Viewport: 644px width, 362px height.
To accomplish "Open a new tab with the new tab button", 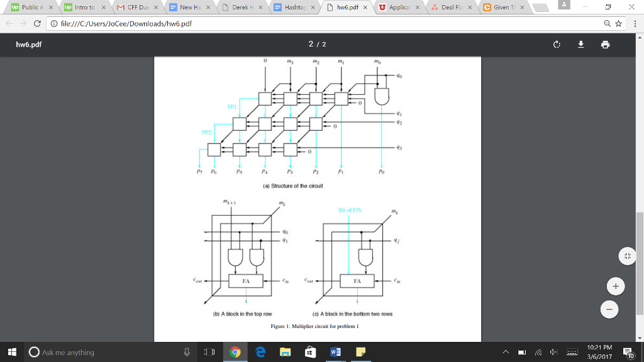I will coord(542,8).
